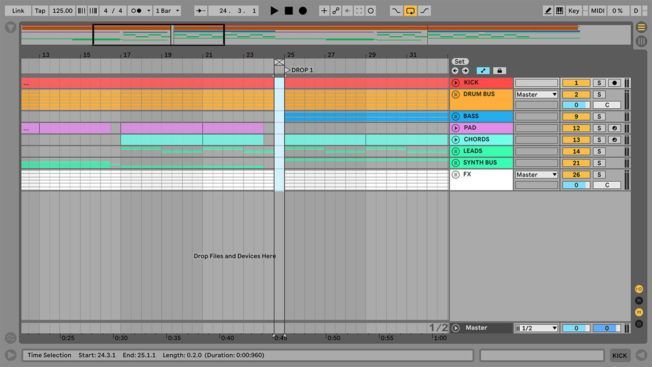Viewport: 652px width, 367px height.
Task: Click DRUM BUS volume slider 0
Action: [576, 105]
